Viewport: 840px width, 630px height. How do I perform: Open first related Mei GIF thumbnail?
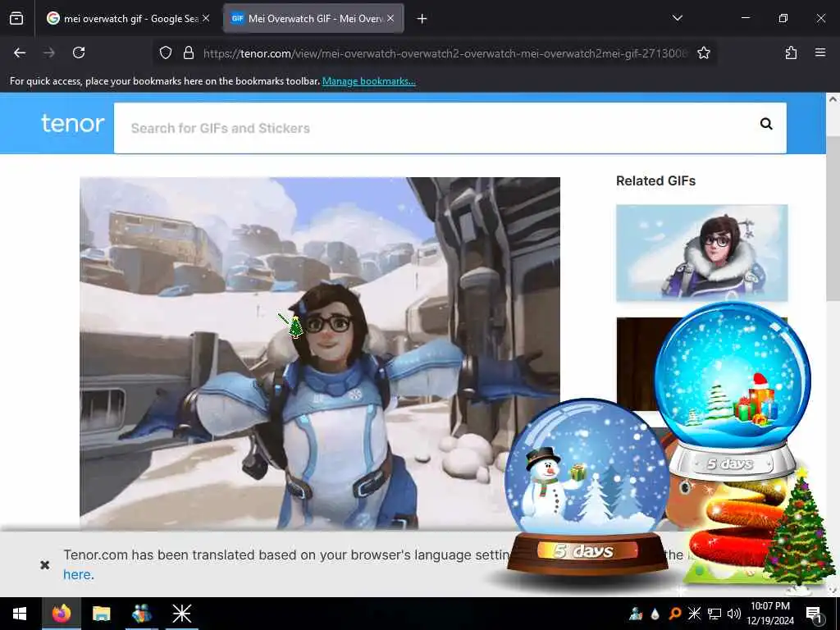point(702,253)
